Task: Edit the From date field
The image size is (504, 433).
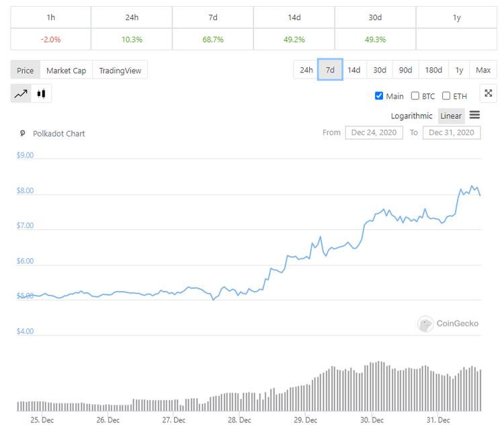Action: coord(374,132)
